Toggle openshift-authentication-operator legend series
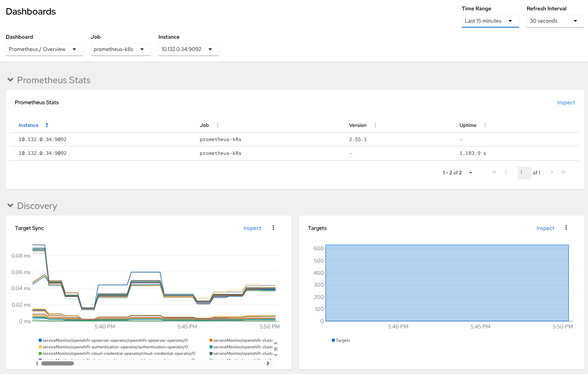The height and width of the screenshot is (374, 588). tap(115, 347)
